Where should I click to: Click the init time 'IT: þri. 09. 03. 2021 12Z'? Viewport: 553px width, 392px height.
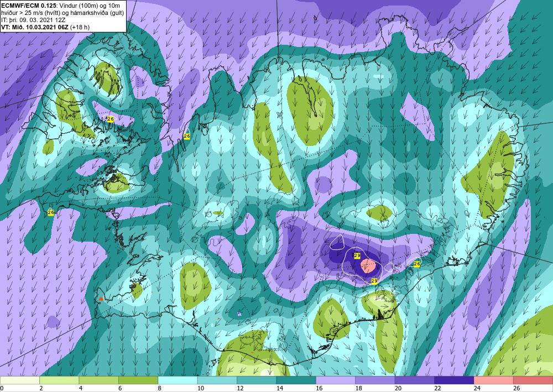click(33, 20)
